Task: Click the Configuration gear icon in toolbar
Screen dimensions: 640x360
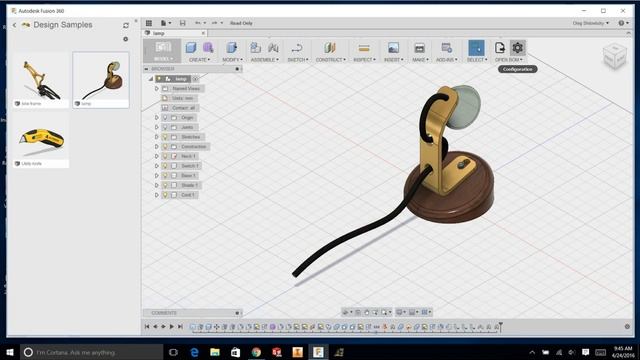Action: 518,48
